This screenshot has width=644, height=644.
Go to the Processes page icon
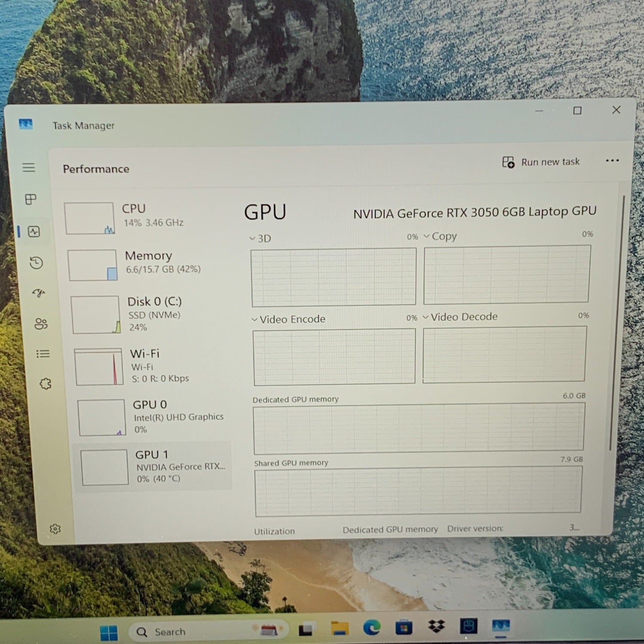coord(31,199)
